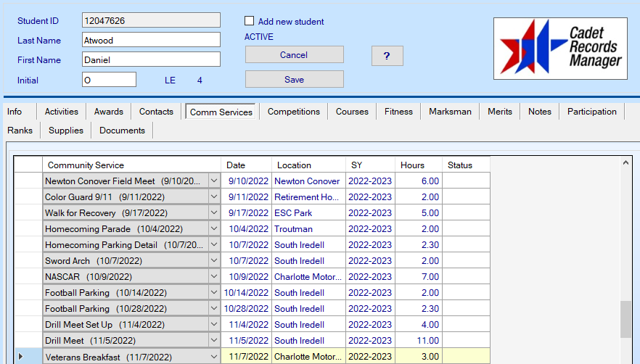
Task: Click the Date cell for Drill Meet
Action: 247,341
